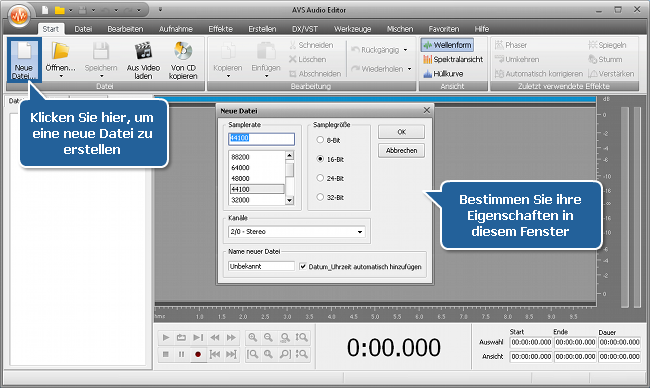This screenshot has height=388, width=650.
Task: Open the DX/VST ribbon tab
Action: (x=305, y=29)
